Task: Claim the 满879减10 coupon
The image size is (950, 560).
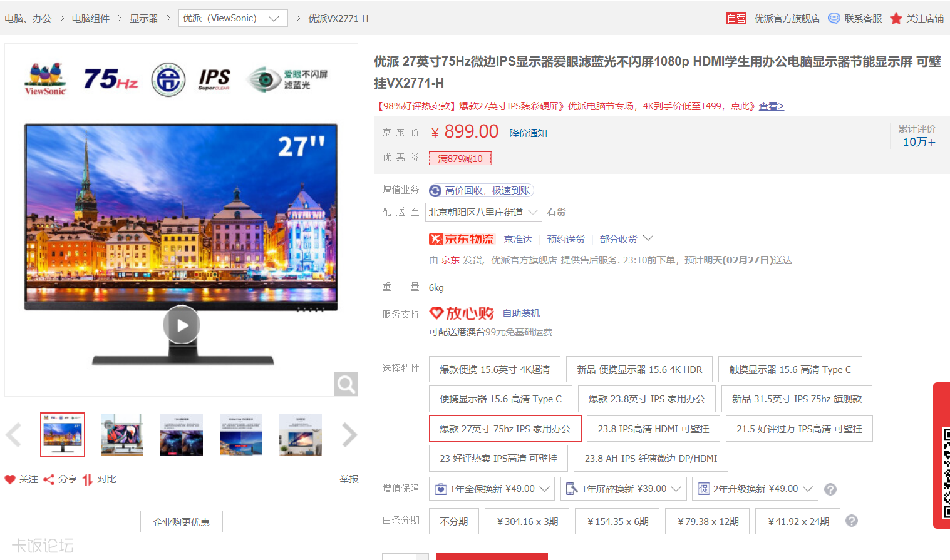Action: click(x=460, y=158)
